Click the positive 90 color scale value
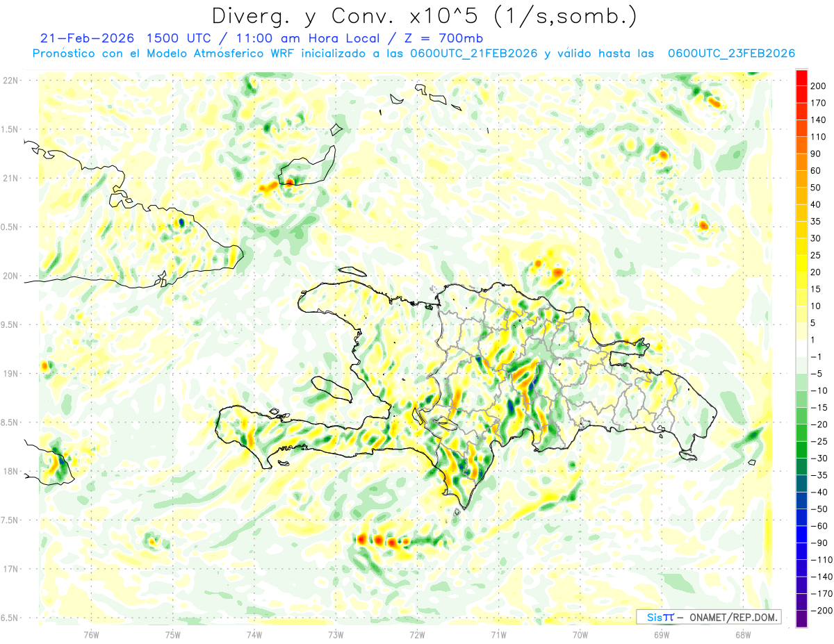This screenshot has width=834, height=644. [817, 154]
